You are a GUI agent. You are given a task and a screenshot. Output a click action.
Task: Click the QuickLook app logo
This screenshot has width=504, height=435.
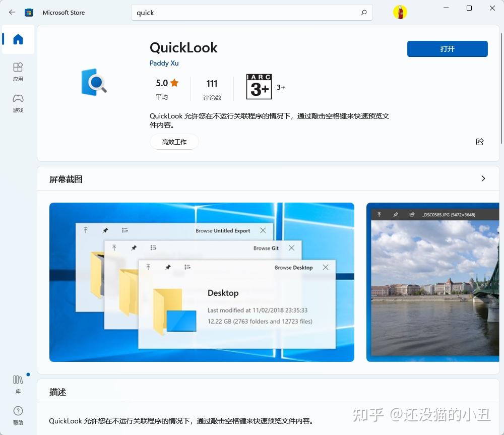pyautogui.click(x=93, y=83)
